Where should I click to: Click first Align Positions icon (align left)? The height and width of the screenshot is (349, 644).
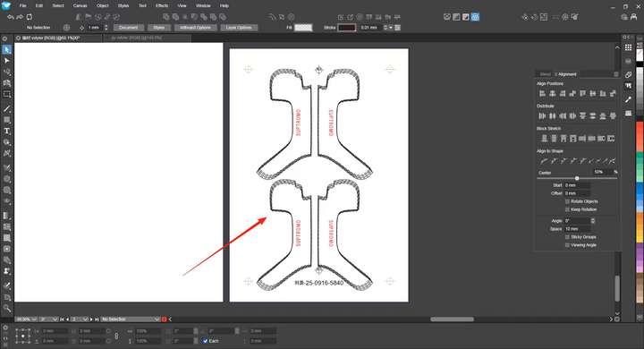click(x=543, y=94)
